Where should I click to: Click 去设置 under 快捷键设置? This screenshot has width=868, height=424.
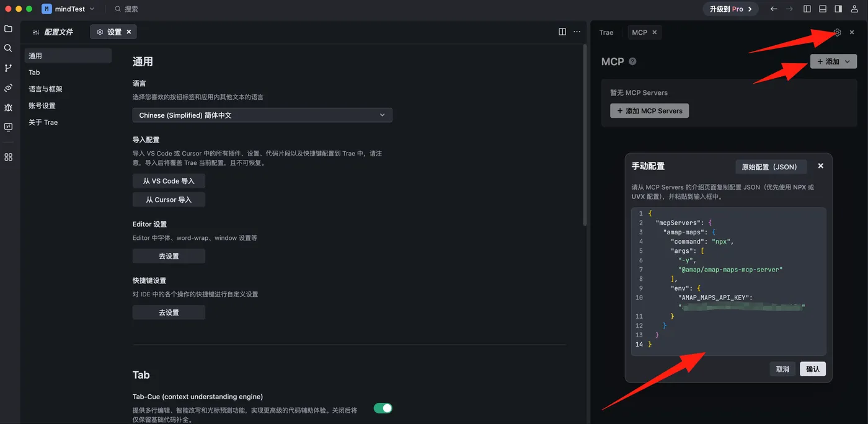pyautogui.click(x=169, y=312)
